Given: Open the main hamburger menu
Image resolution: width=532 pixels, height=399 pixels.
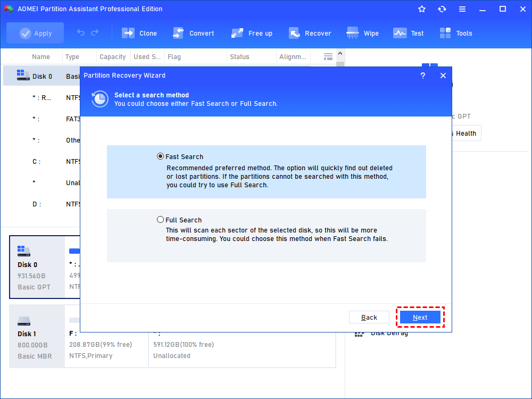Looking at the screenshot, I should pos(462,9).
